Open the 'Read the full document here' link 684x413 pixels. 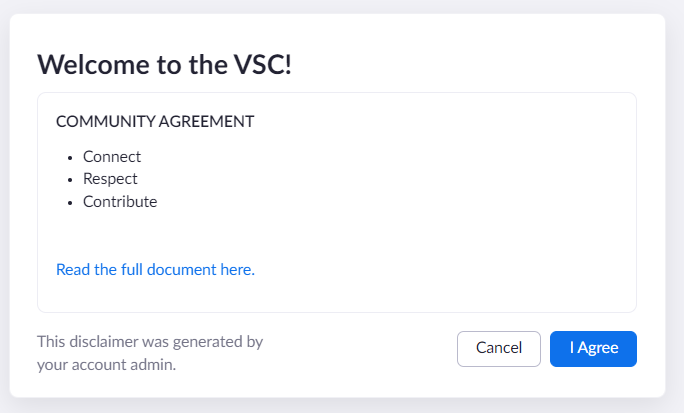(x=155, y=270)
